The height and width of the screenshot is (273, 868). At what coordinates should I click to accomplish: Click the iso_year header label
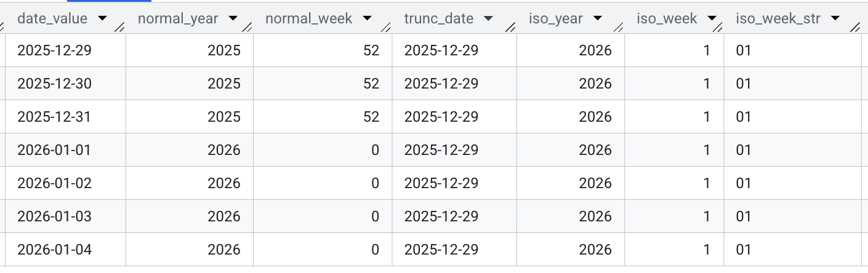click(555, 19)
